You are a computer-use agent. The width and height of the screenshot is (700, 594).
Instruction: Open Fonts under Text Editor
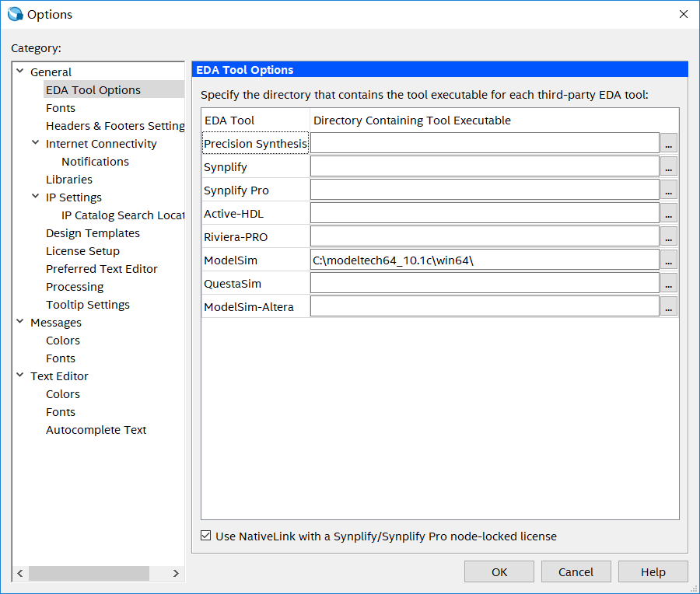(x=61, y=412)
